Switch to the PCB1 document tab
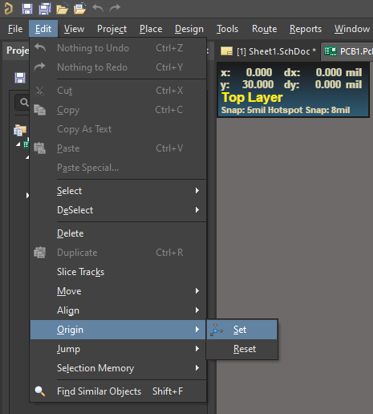The image size is (373, 414). (x=347, y=51)
